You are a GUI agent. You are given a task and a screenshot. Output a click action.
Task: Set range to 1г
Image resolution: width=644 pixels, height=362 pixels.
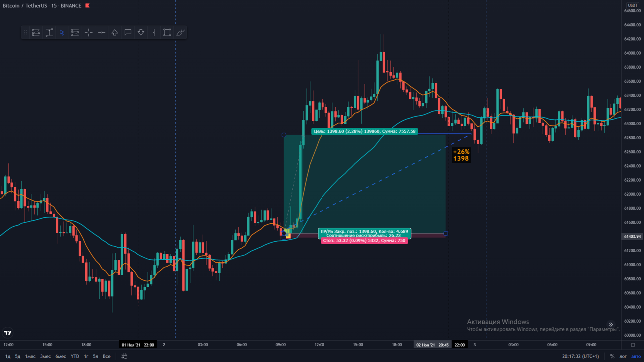(x=86, y=356)
